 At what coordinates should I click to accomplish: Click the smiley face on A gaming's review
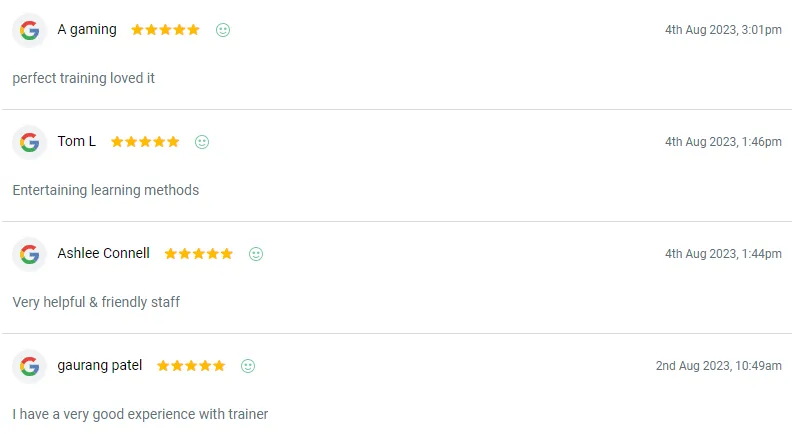[223, 30]
